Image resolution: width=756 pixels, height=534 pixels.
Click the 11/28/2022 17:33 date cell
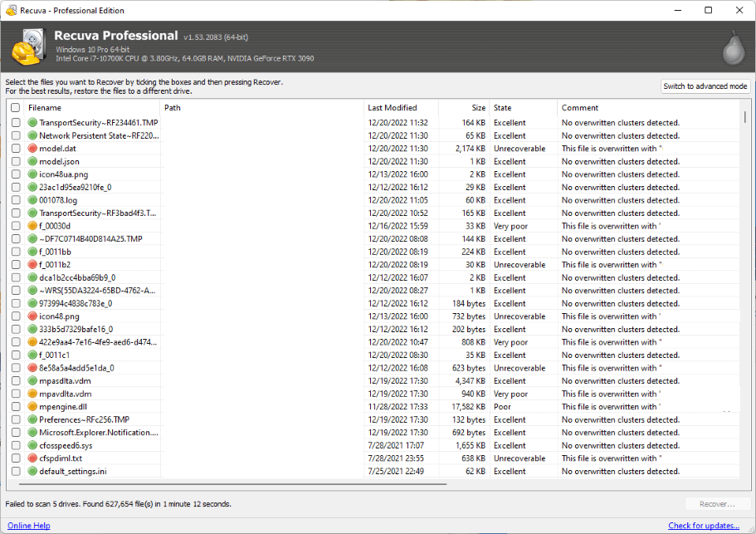(x=398, y=407)
